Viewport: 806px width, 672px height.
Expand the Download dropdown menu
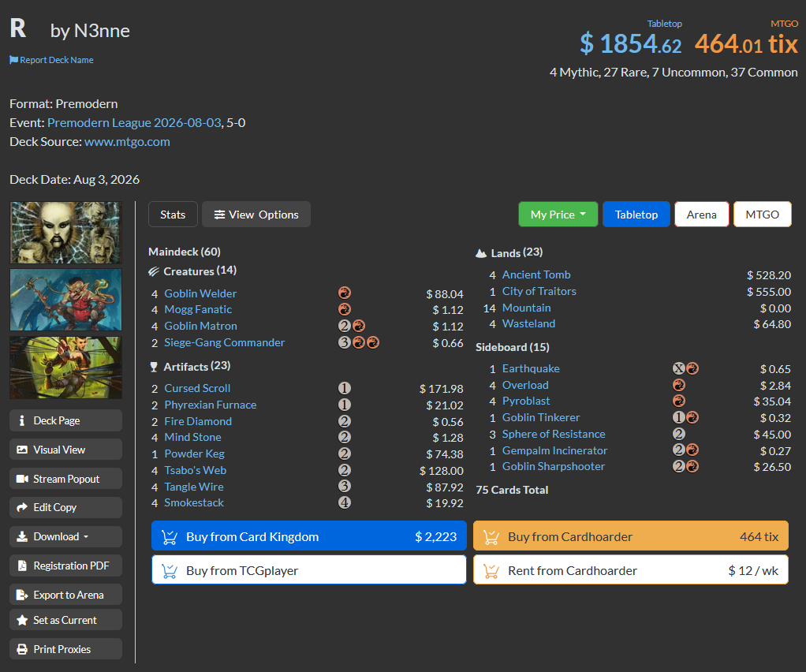tap(65, 536)
